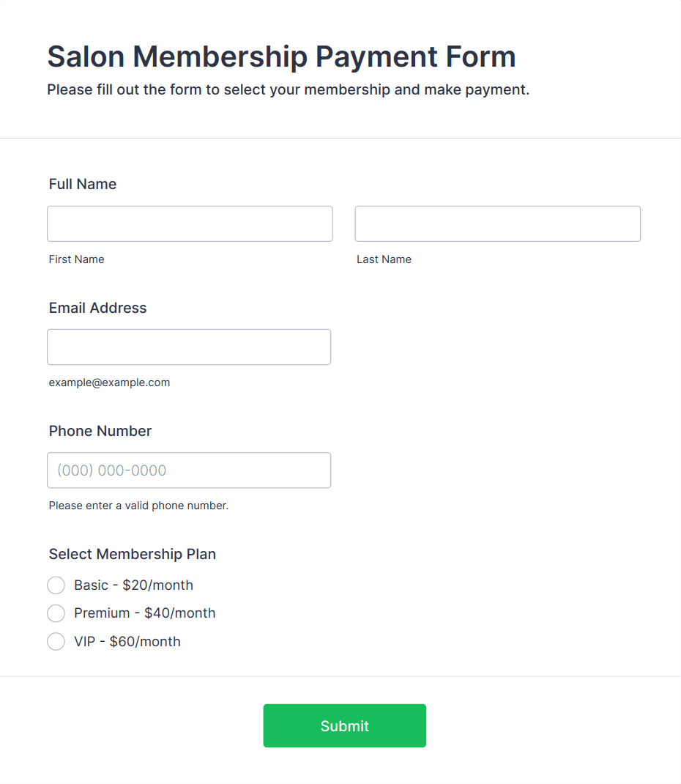This screenshot has height=784, width=681.
Task: Click the 'Select Membership Plan' heading
Action: click(133, 554)
